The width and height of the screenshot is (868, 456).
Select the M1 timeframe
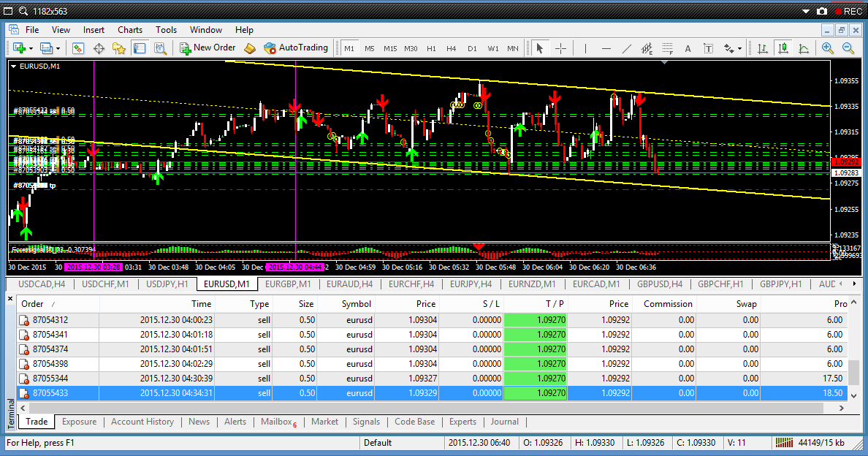349,49
